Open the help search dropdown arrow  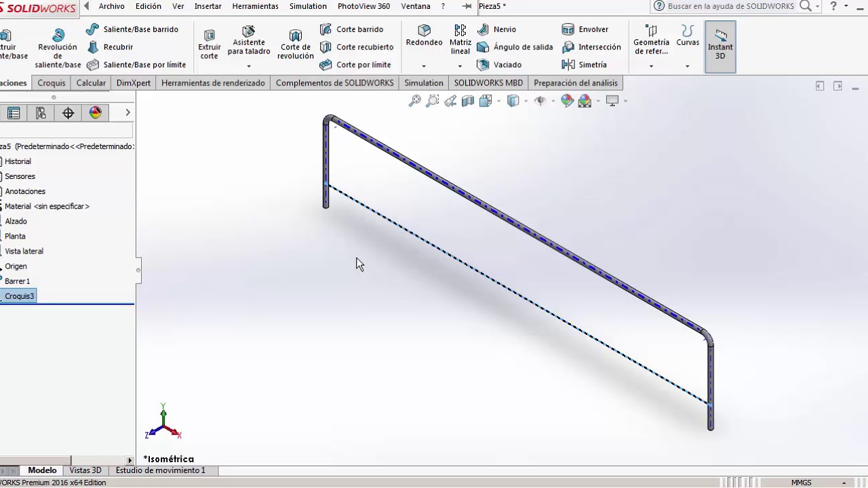click(818, 6)
